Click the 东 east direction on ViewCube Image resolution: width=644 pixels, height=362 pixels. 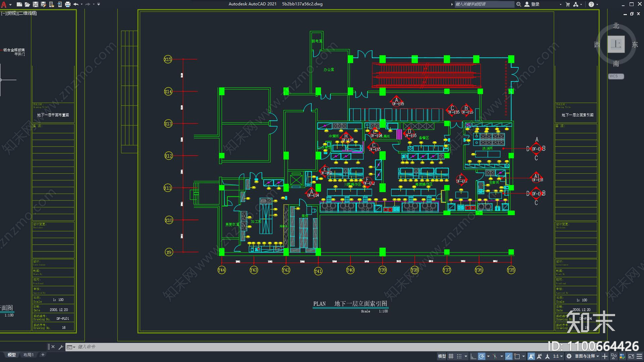(635, 44)
